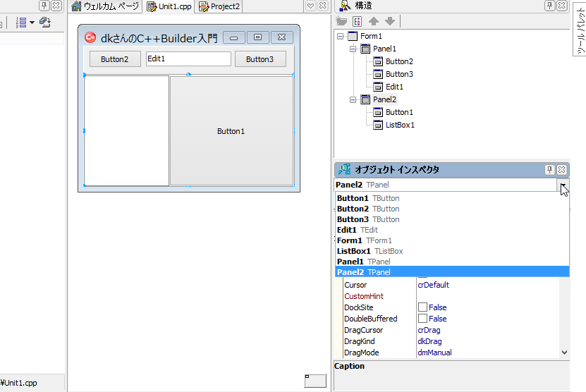Click the new item icon in Structure toolbar

click(x=342, y=21)
